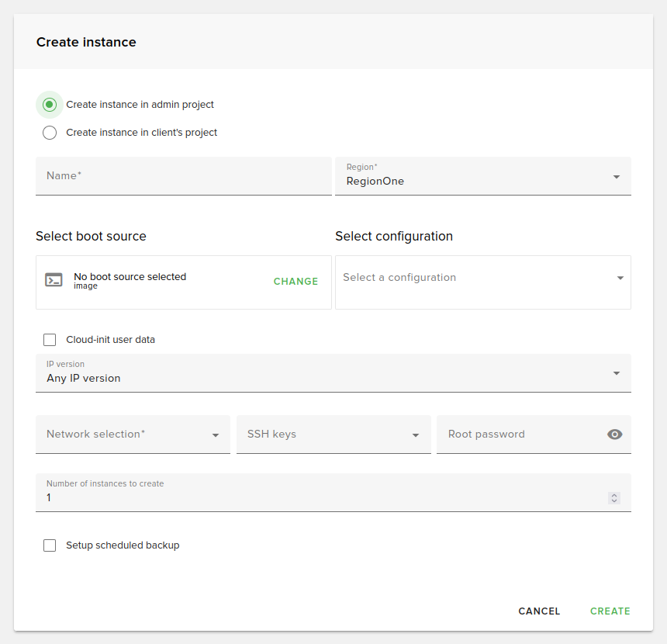Focus the Name input field
The width and height of the screenshot is (667, 644).
183,176
